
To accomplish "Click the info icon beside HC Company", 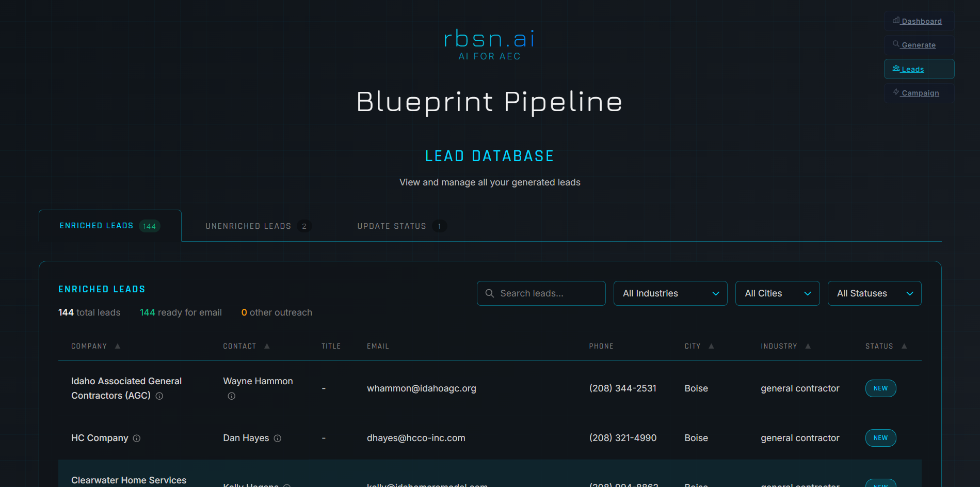I will (136, 438).
